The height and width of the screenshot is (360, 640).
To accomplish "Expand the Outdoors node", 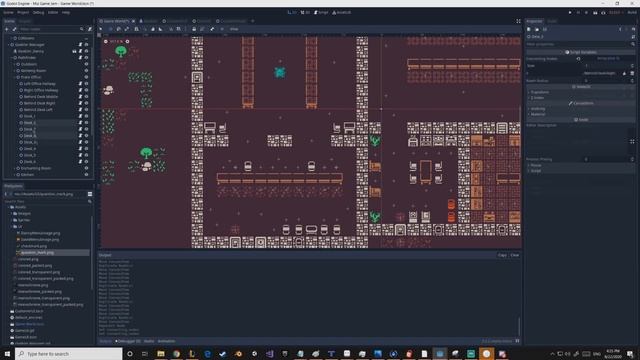I will point(14,64).
